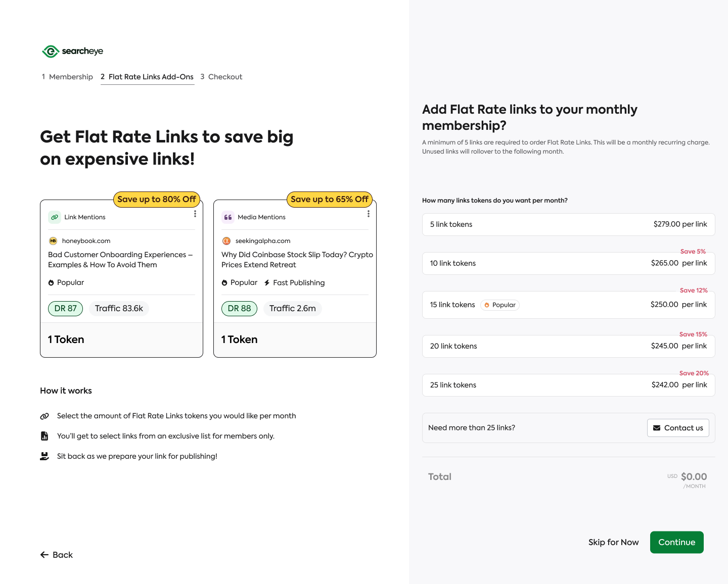Click the Traffic 83.6k badge
The width and height of the screenshot is (728, 584).
pyautogui.click(x=119, y=309)
